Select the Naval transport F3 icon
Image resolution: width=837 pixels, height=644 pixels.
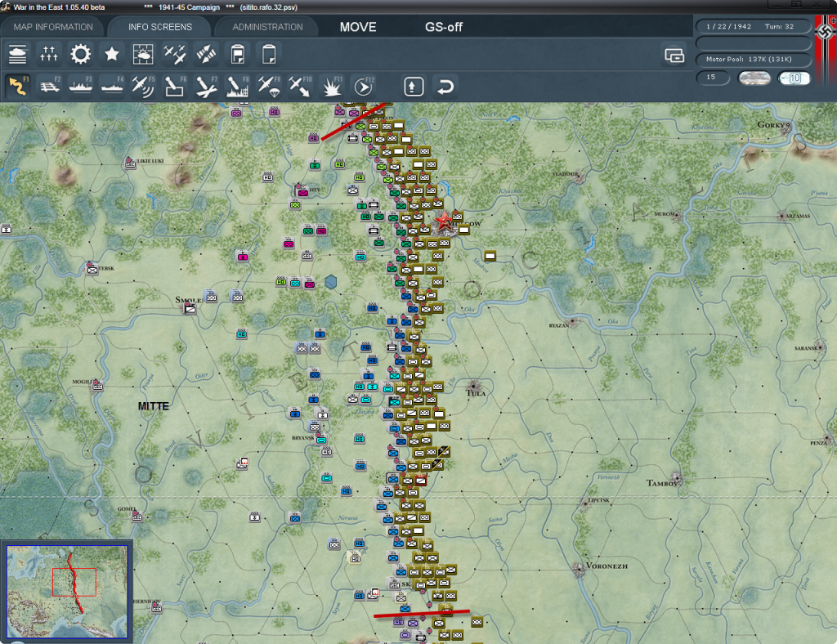coord(81,87)
